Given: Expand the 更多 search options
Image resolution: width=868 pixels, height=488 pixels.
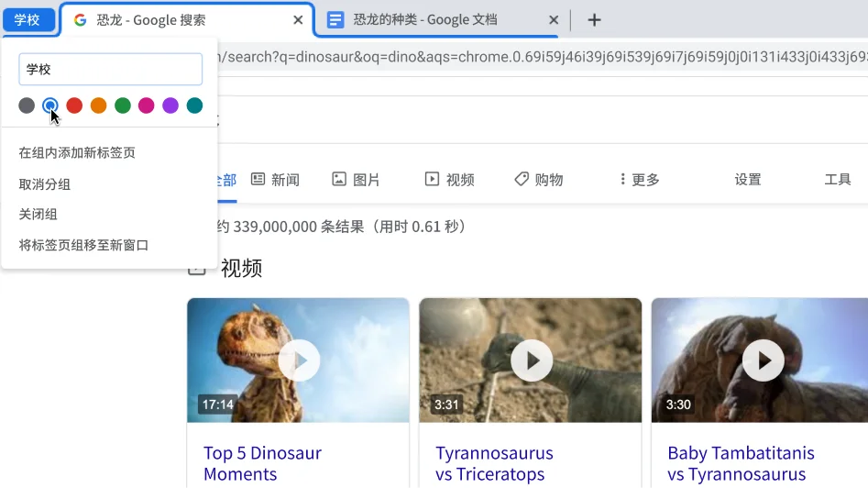Looking at the screenshot, I should [640, 180].
